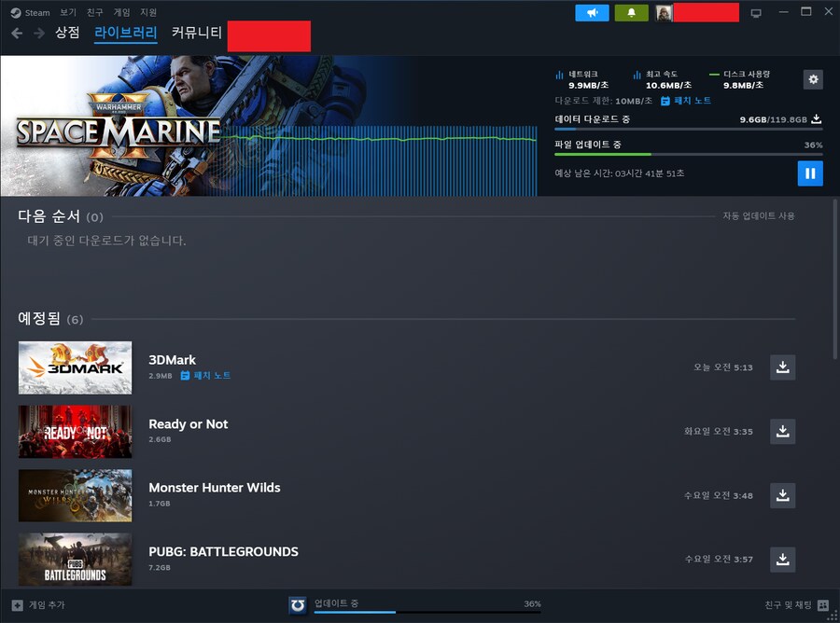Image resolution: width=840 pixels, height=623 pixels.
Task: Click the plus icon beside 게임 추가
Action: point(18,605)
